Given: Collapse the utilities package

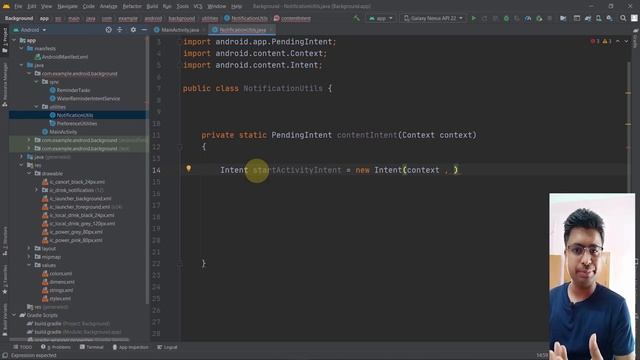Looking at the screenshot, I should pos(36,107).
